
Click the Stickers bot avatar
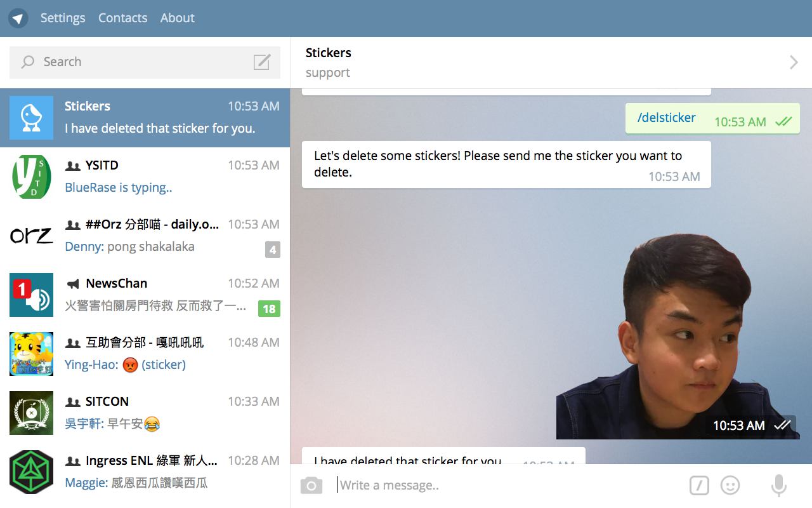(32, 117)
